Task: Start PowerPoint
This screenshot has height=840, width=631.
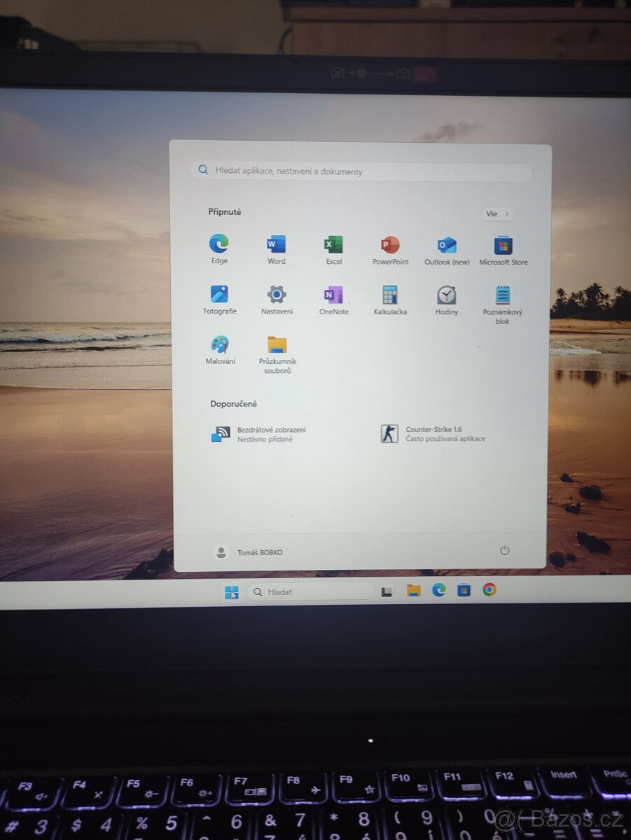Action: point(389,244)
